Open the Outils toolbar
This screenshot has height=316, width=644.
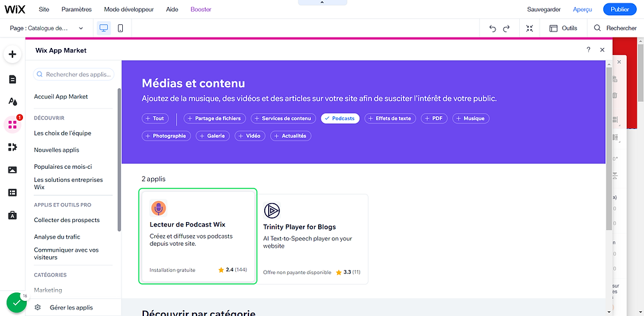(564, 28)
